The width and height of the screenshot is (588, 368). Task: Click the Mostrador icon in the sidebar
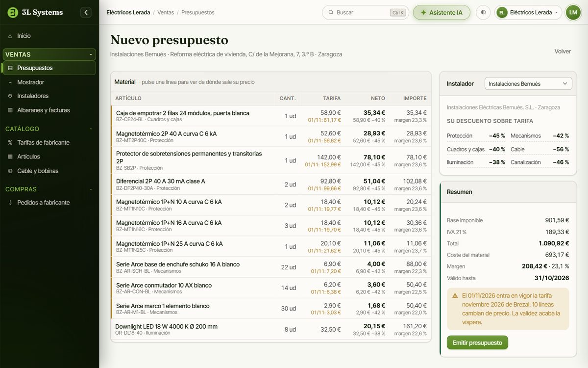pos(10,82)
